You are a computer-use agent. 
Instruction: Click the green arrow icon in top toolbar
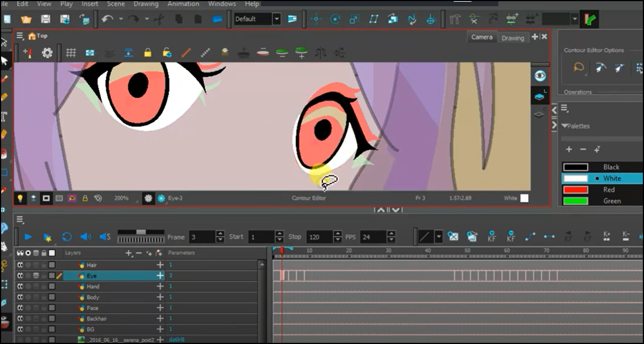click(589, 19)
